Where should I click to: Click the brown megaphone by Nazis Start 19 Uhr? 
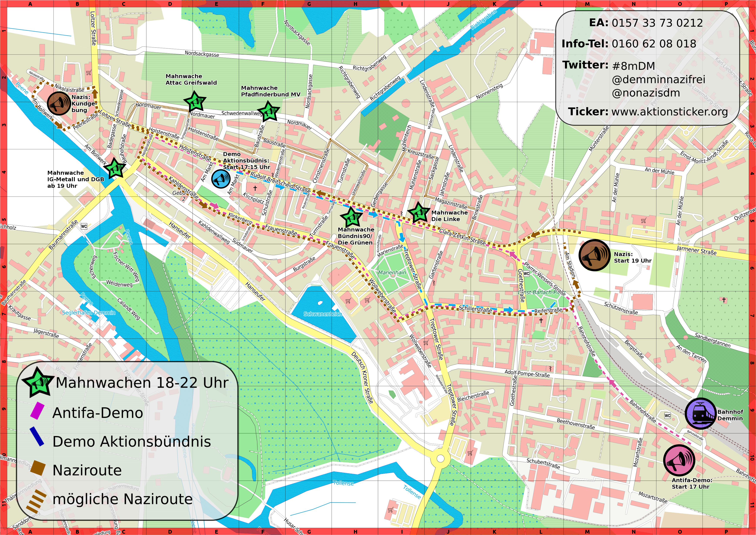[x=594, y=255]
